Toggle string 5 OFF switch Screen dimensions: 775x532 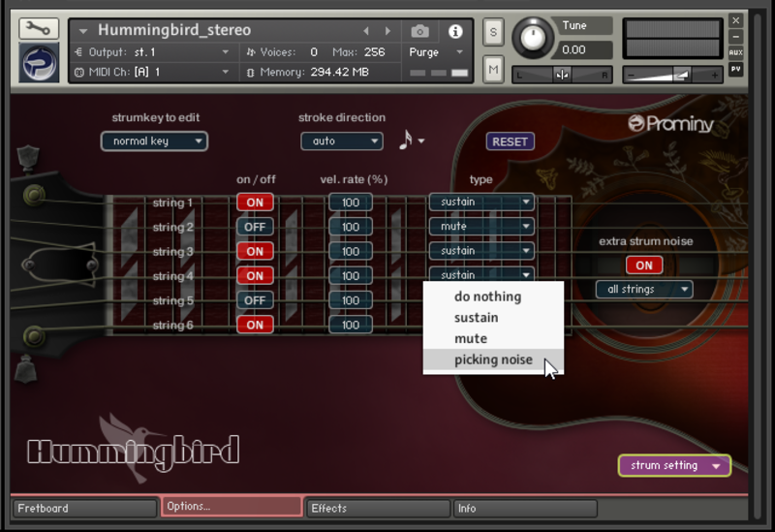(255, 300)
